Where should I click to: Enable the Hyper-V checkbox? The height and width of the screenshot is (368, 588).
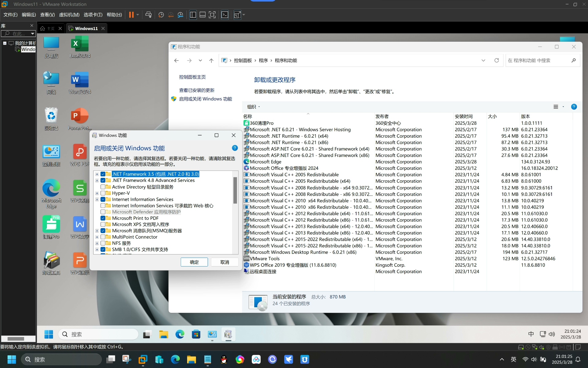pyautogui.click(x=103, y=193)
